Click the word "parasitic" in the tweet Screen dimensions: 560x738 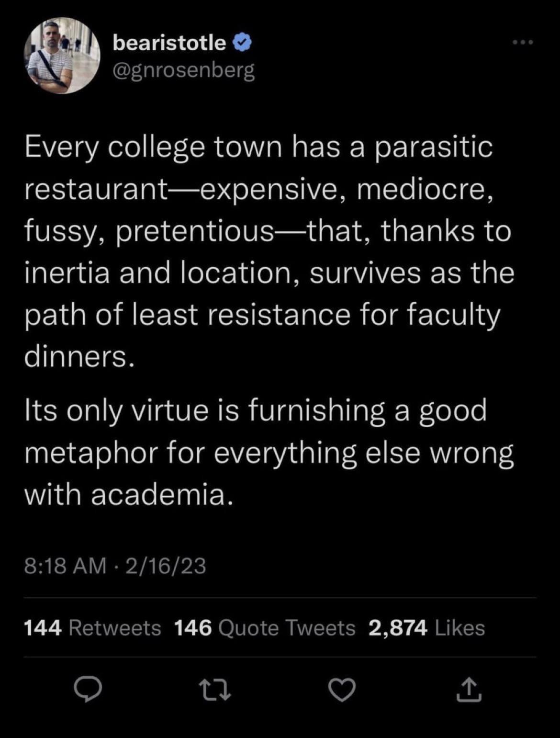pyautogui.click(x=434, y=147)
